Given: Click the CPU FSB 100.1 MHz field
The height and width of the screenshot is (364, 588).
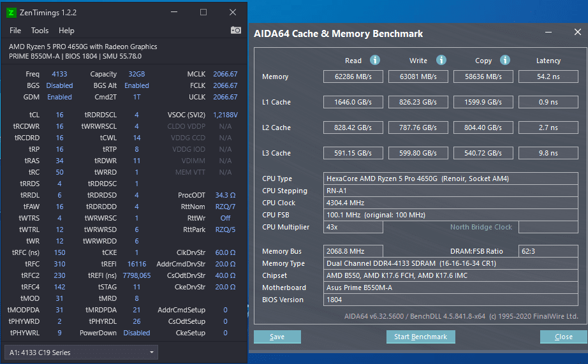Looking at the screenshot, I should click(x=451, y=215).
